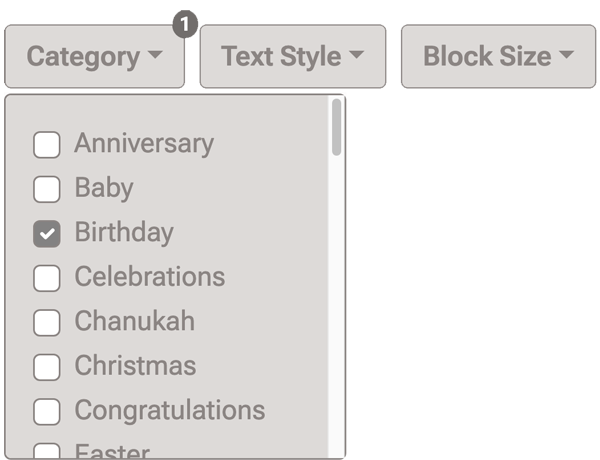The height and width of the screenshot is (460, 600).
Task: Click the category list scrollbar thumb
Action: click(x=336, y=128)
